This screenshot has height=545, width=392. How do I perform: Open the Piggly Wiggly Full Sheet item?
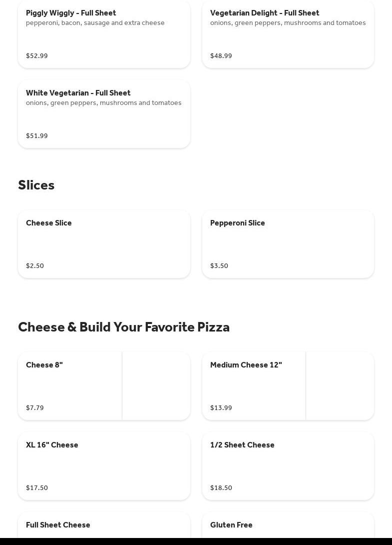(71, 13)
